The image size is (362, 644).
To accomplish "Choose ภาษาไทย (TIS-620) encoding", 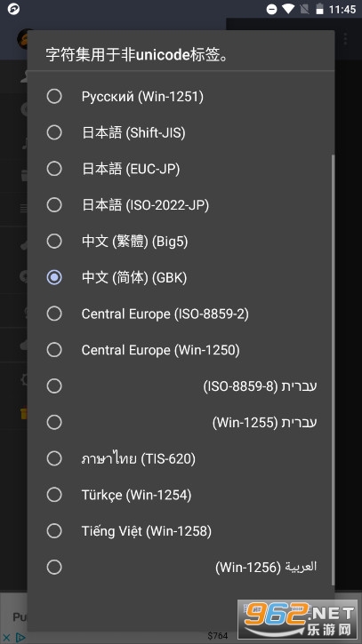I will (x=181, y=458).
